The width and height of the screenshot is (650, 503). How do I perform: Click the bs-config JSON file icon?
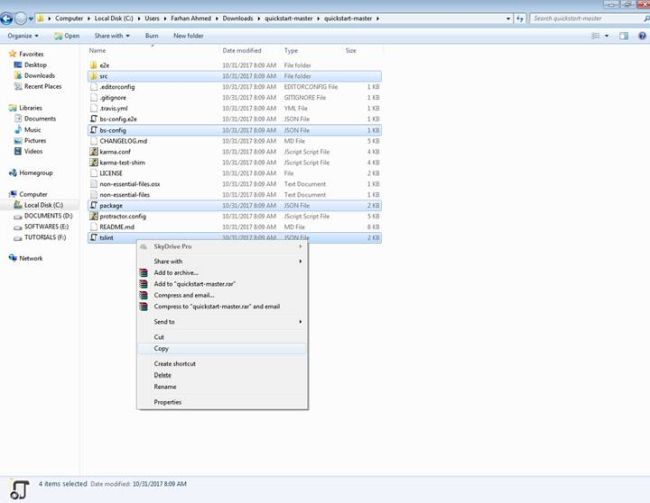click(x=94, y=130)
